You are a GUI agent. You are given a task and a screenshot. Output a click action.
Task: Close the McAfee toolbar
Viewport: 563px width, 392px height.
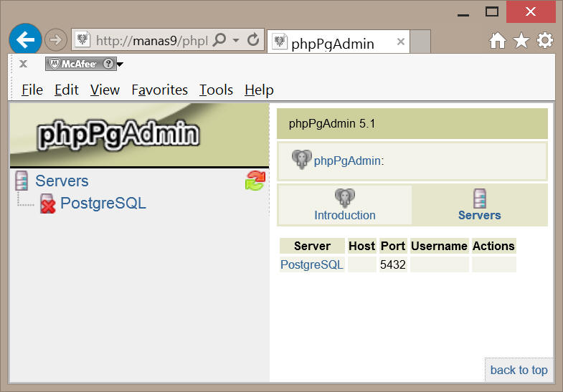coord(24,64)
